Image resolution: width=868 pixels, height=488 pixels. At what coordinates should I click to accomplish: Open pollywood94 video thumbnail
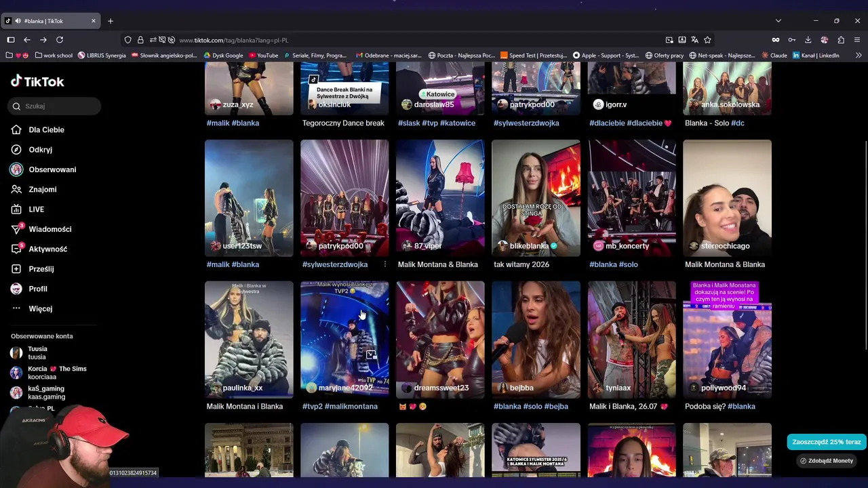727,340
